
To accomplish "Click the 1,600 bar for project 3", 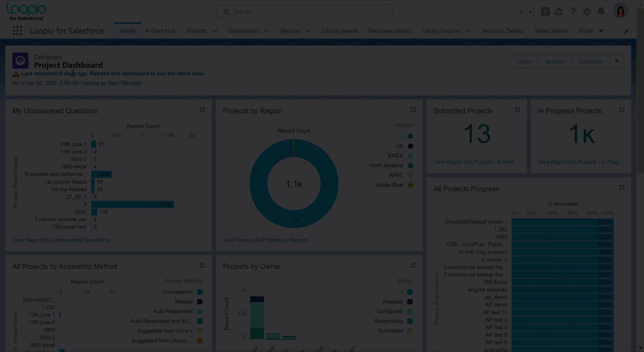I will tap(133, 204).
